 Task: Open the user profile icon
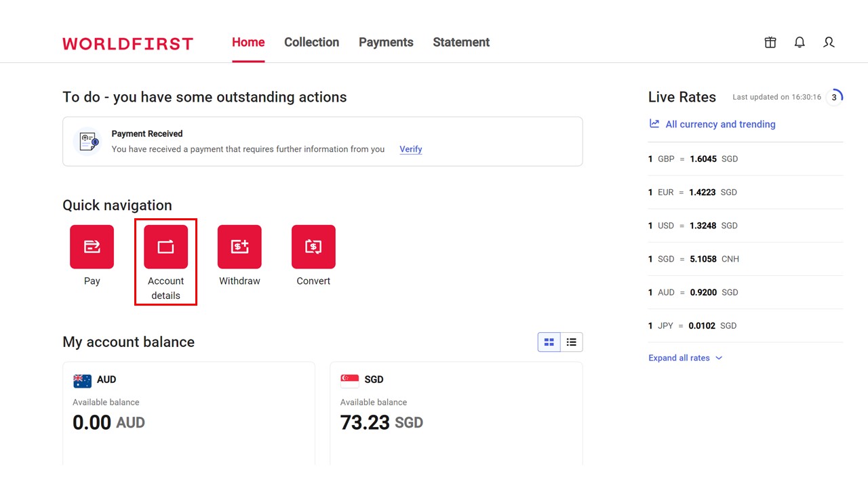click(829, 42)
